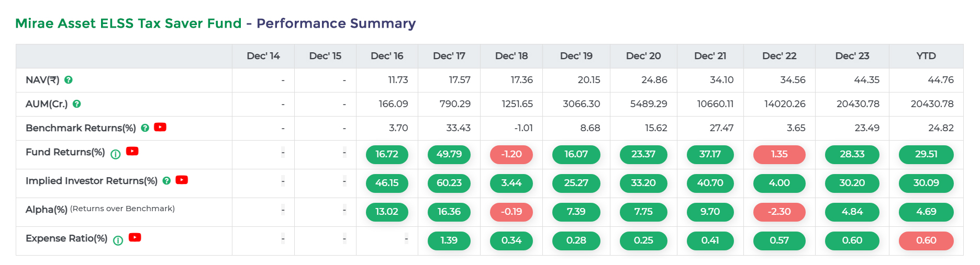This screenshot has height=265, width=980.
Task: Click the NAV help question mark icon
Action: tap(68, 80)
